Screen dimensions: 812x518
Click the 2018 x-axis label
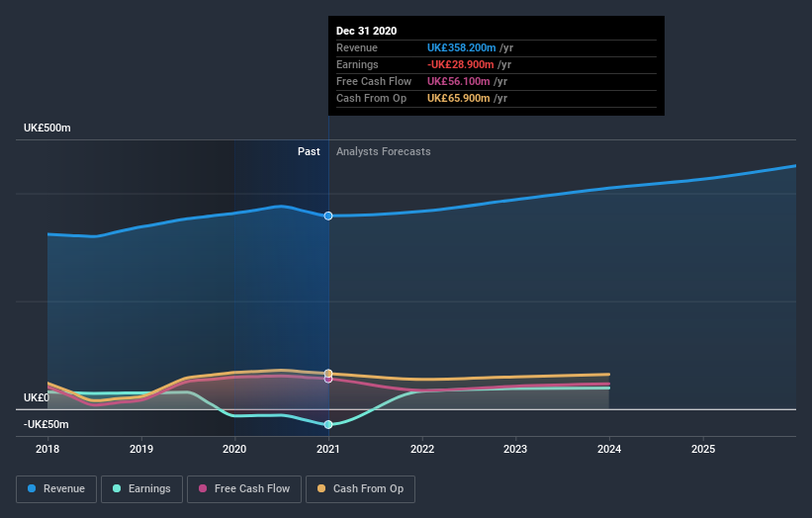click(47, 449)
